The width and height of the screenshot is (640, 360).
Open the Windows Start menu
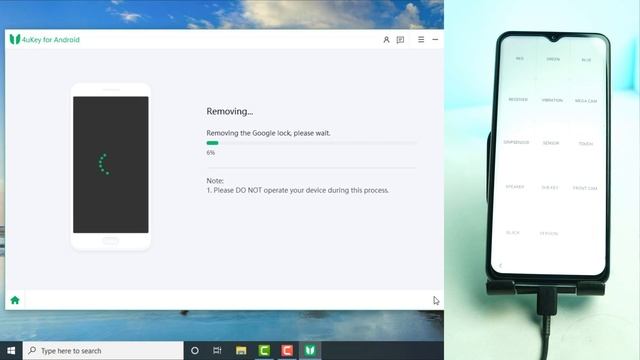coord(11,351)
